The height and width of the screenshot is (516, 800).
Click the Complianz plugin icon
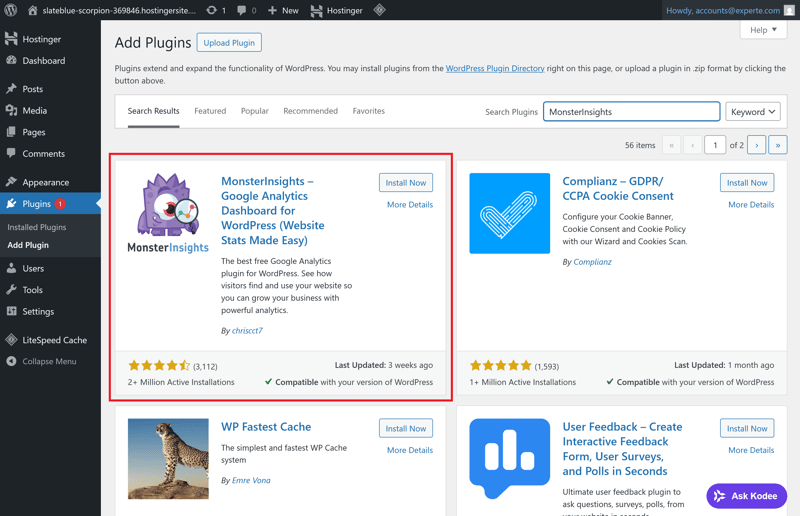509,213
